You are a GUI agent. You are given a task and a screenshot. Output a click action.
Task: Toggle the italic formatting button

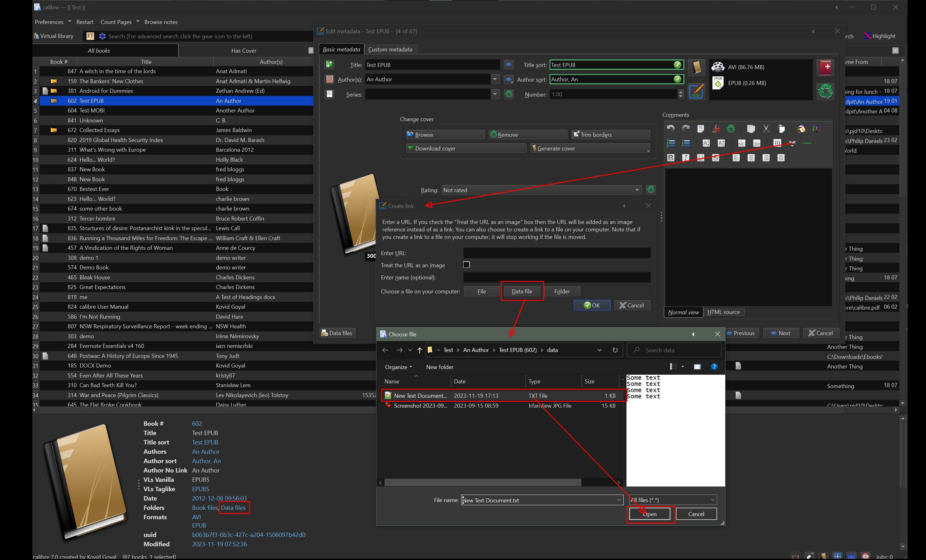(686, 158)
